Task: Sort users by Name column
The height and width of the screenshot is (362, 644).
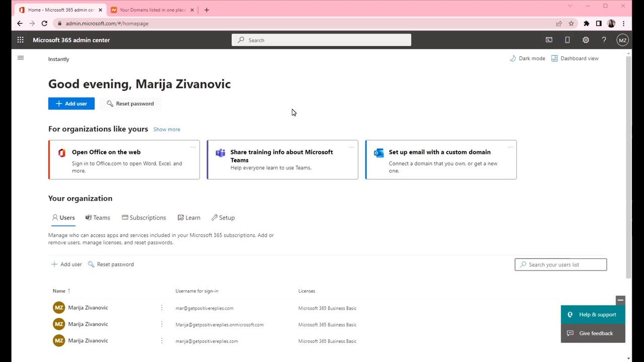Action: tap(62, 291)
